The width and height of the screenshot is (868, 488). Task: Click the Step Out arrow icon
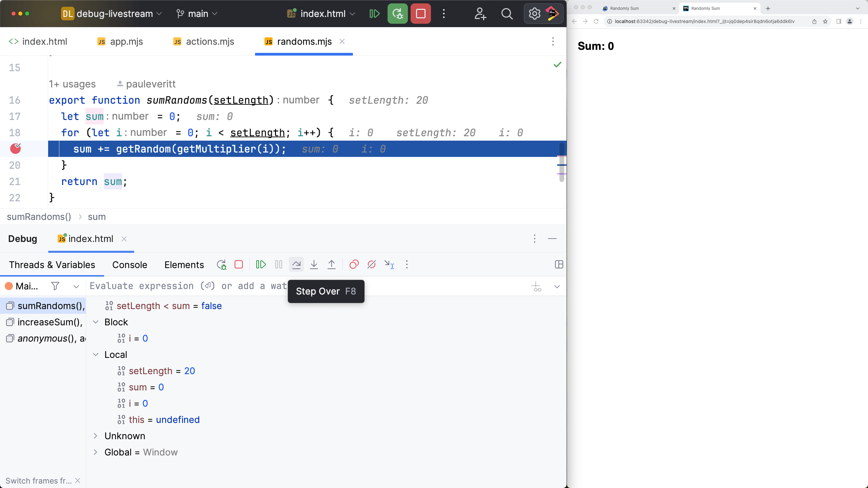click(x=332, y=264)
